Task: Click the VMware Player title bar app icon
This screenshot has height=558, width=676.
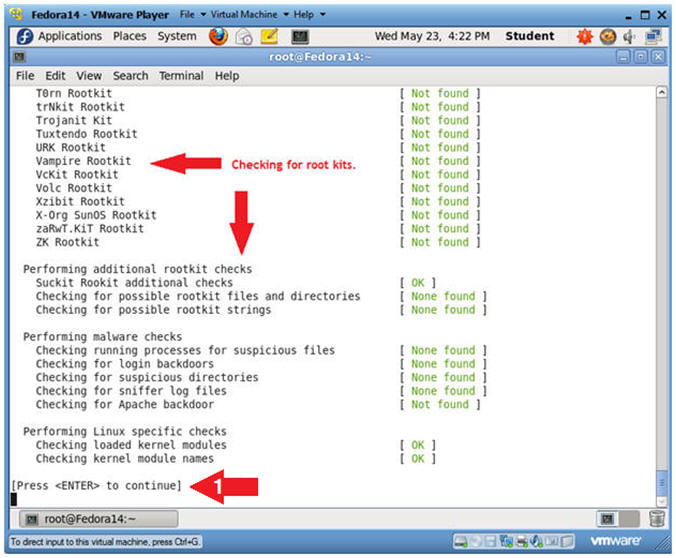Action: tap(16, 14)
